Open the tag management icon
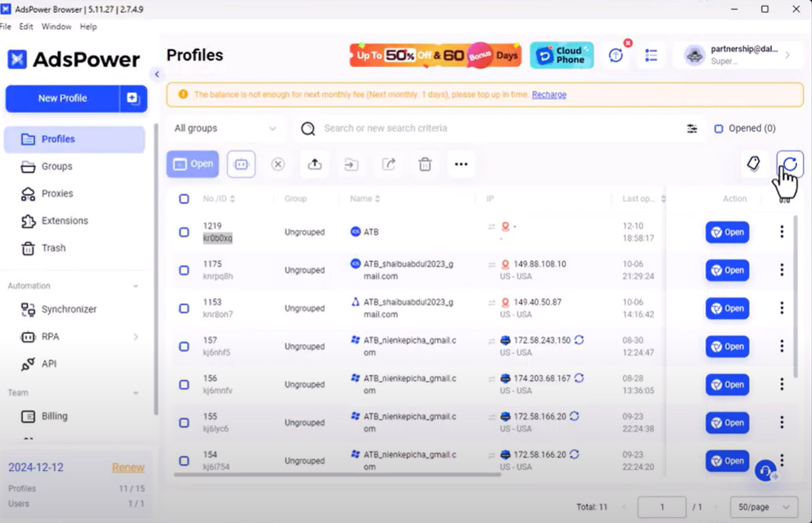Screen dimensions: 812x523 (x=753, y=164)
